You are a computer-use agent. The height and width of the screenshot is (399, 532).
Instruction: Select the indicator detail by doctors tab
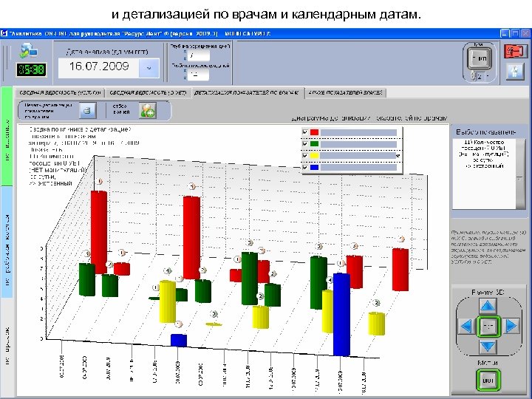(x=247, y=92)
